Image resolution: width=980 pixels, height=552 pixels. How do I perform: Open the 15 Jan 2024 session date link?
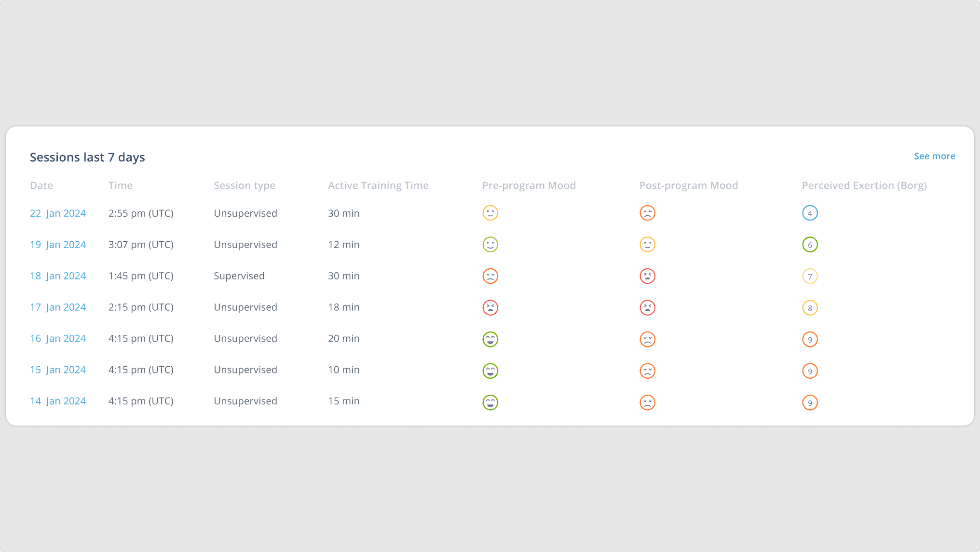click(58, 370)
